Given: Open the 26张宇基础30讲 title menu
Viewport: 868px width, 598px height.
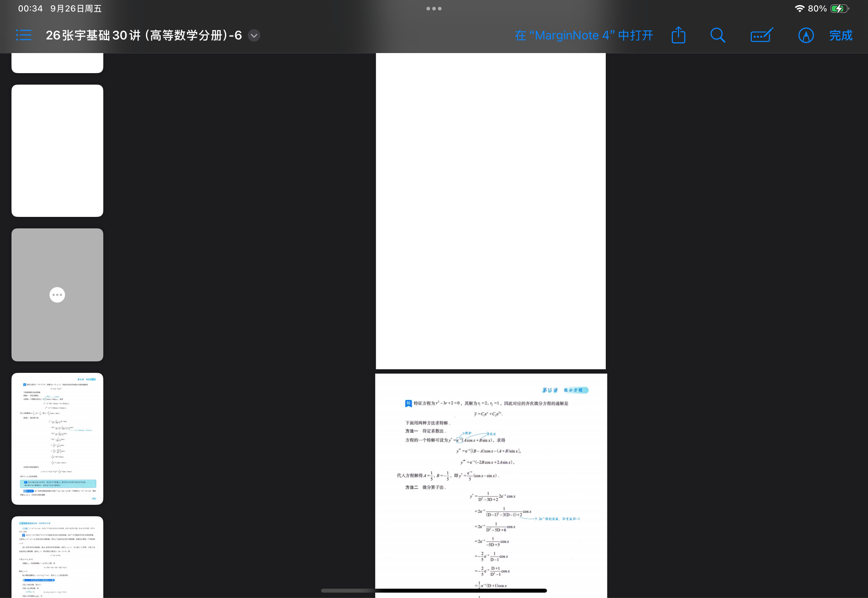Looking at the screenshot, I should click(144, 35).
